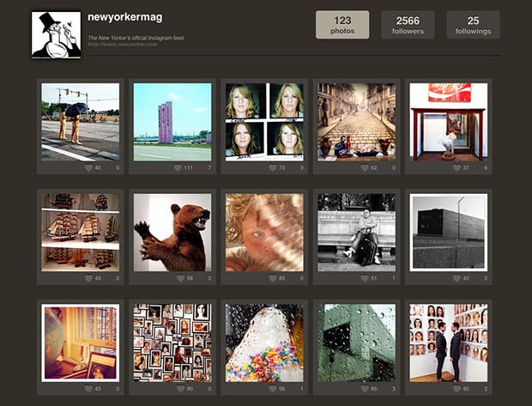This screenshot has height=406, width=532.
Task: Open the 2566 followers tab
Action: pos(408,25)
